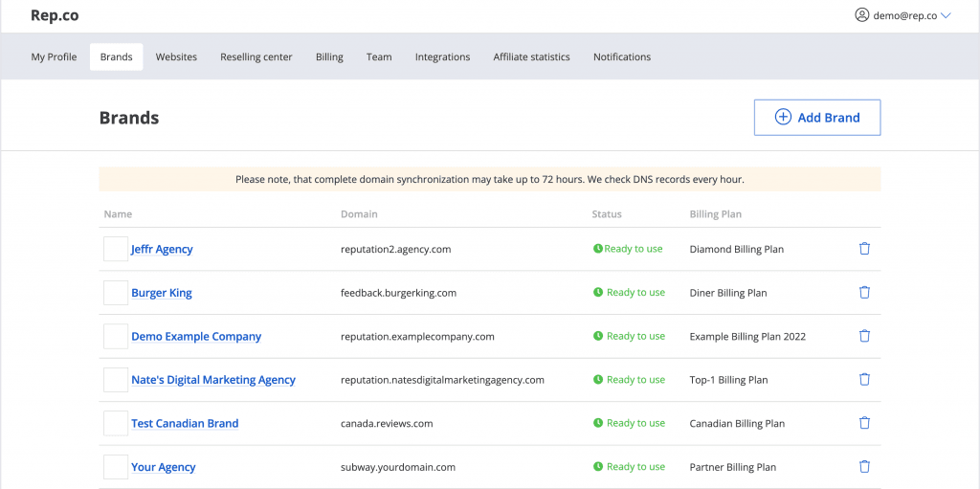980x489 pixels.
Task: Click the Add Brand button
Action: tap(817, 118)
